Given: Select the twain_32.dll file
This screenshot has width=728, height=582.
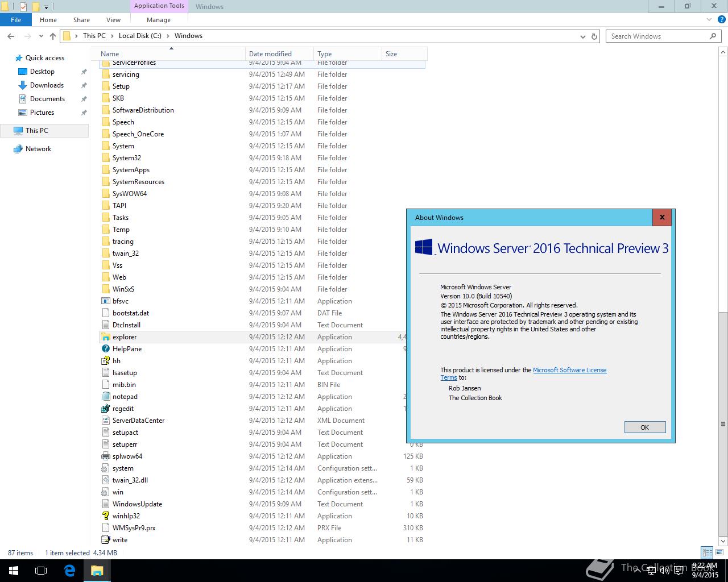Looking at the screenshot, I should point(262,480).
